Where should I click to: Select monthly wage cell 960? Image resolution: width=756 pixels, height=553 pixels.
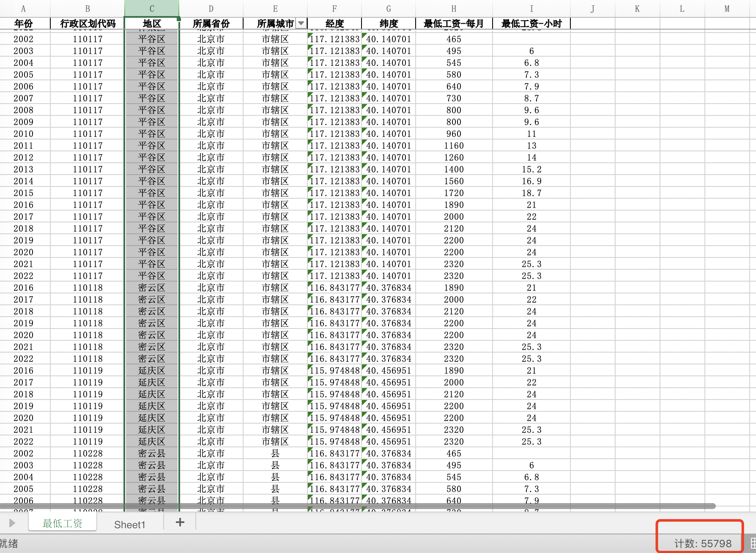point(454,134)
